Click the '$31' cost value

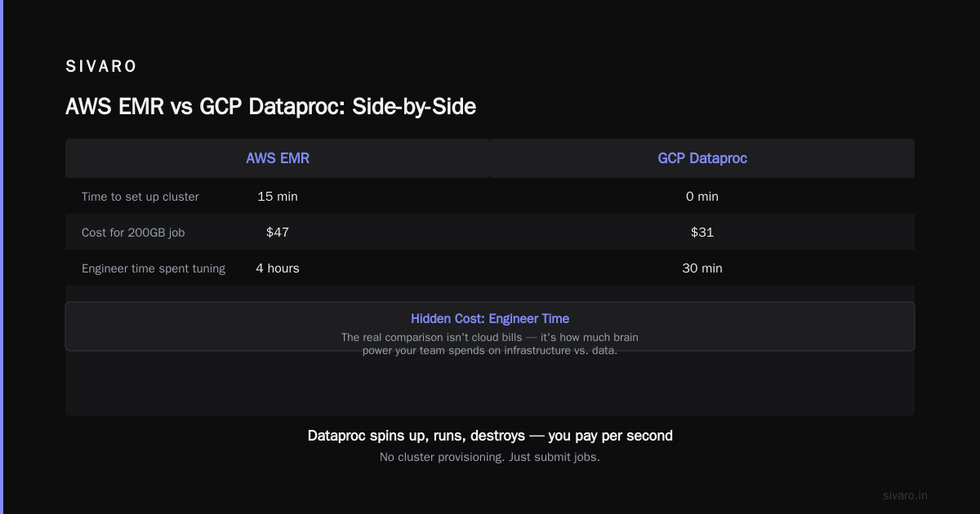(x=702, y=233)
